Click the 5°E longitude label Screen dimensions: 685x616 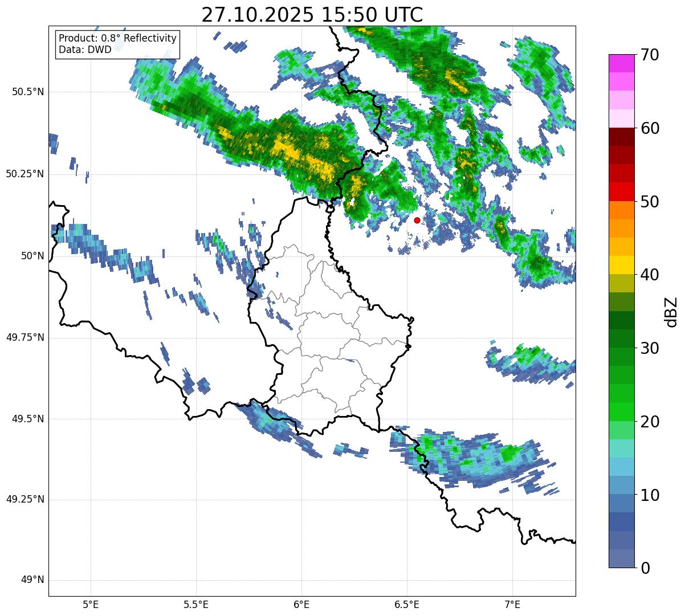[x=91, y=604]
